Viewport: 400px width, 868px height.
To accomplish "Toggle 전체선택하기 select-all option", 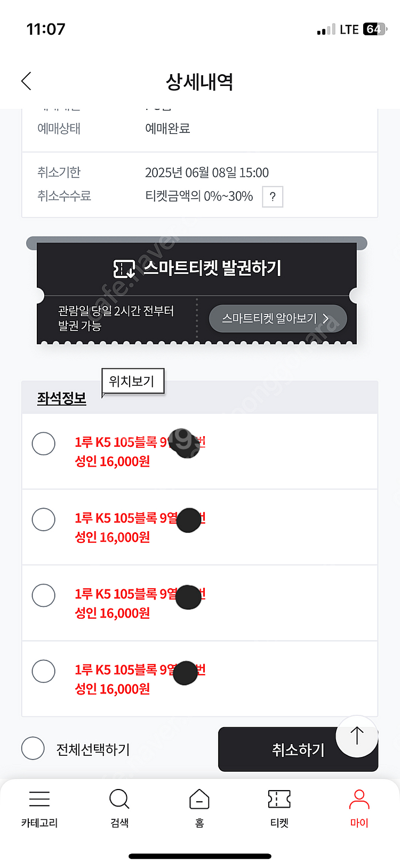I will [x=33, y=748].
